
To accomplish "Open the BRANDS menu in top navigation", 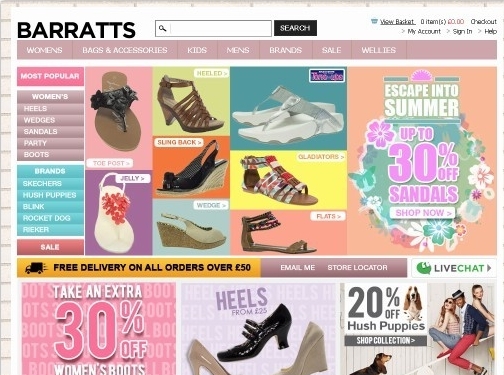I will coord(286,50).
